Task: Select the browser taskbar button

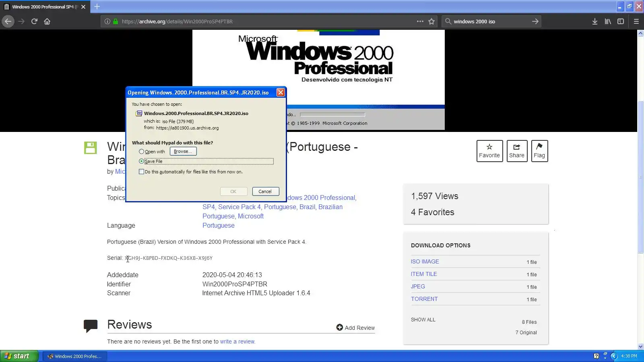Action: coord(75,356)
